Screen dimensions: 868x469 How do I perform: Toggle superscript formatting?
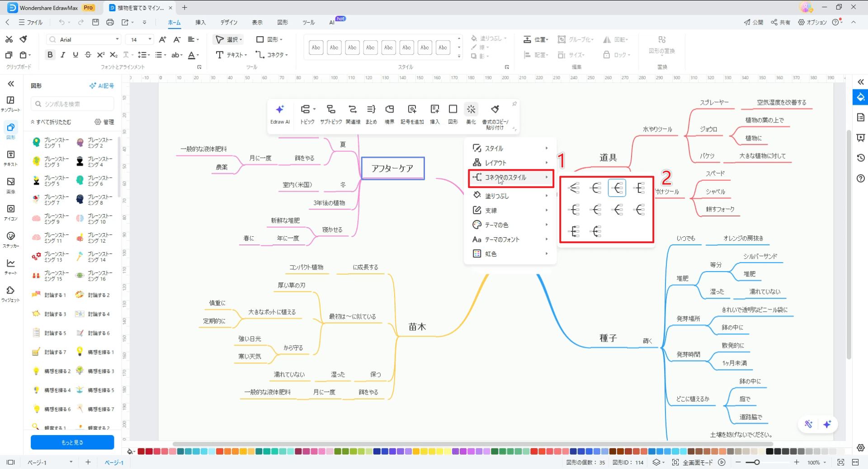pos(101,55)
